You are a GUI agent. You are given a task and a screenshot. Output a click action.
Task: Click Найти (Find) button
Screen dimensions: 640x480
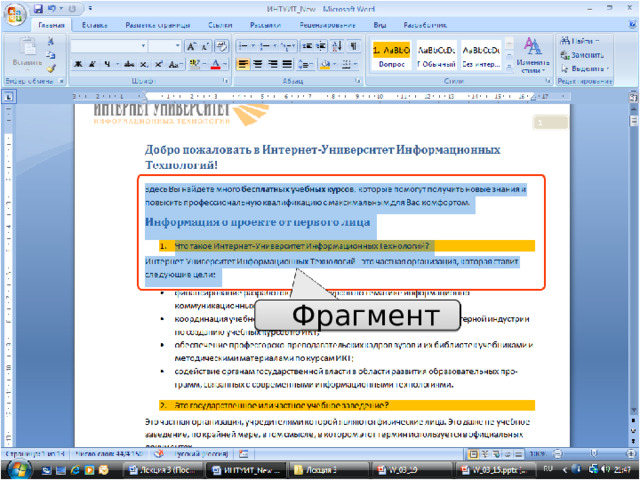[x=580, y=41]
